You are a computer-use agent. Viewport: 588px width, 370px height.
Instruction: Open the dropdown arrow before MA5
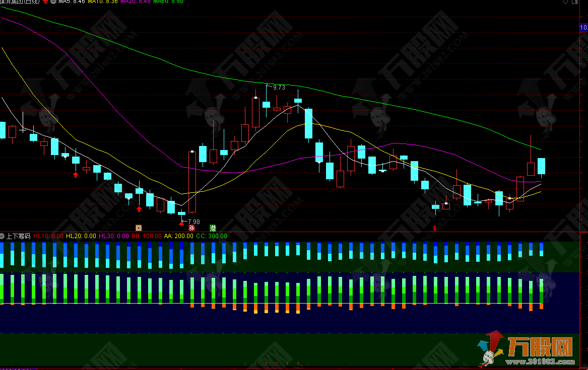point(53,2)
